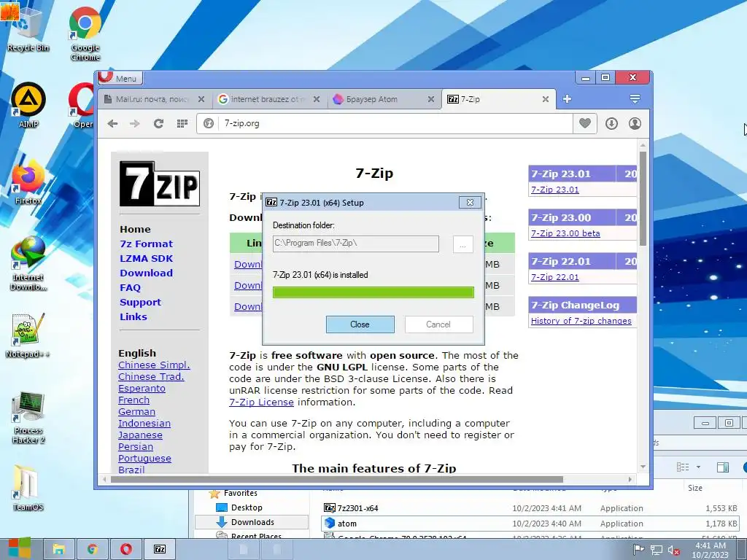Open Internet Download Manager desktop shortcut
Image resolution: width=747 pixels, height=560 pixels.
28,264
